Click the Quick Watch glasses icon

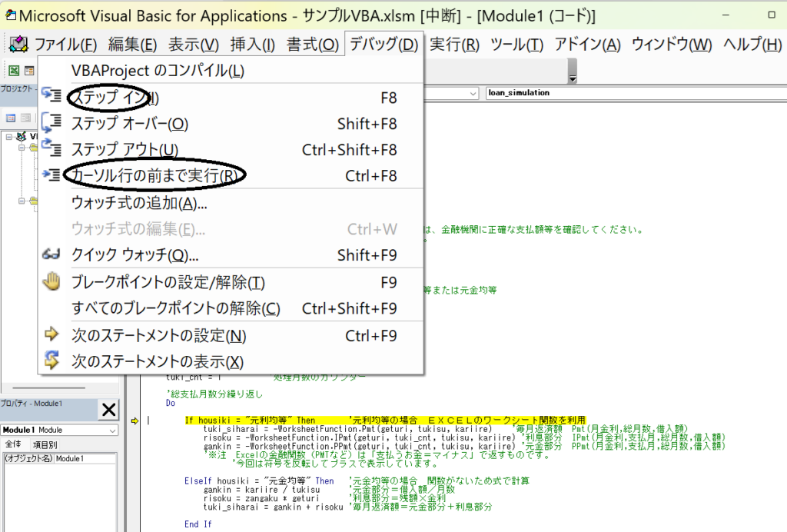(52, 254)
